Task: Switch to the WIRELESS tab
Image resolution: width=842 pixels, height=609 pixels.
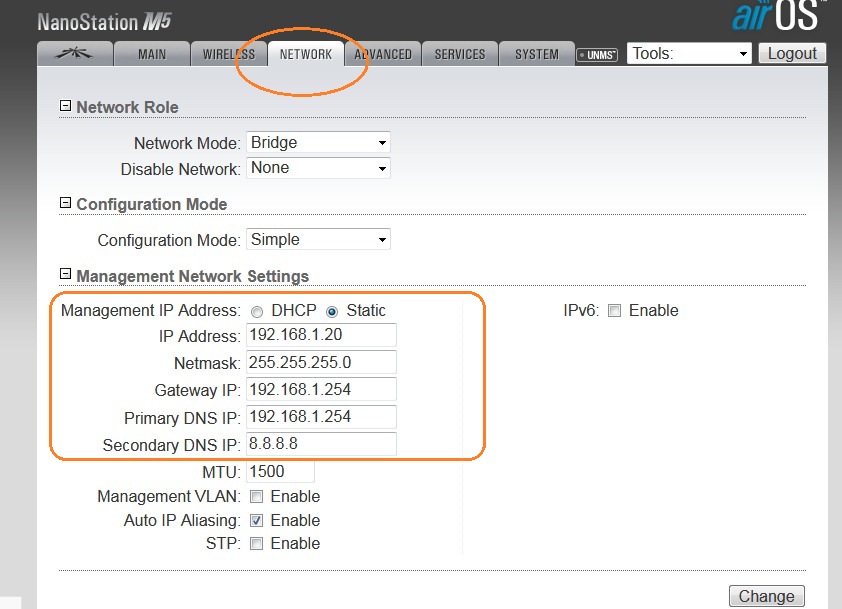Action: click(x=229, y=54)
